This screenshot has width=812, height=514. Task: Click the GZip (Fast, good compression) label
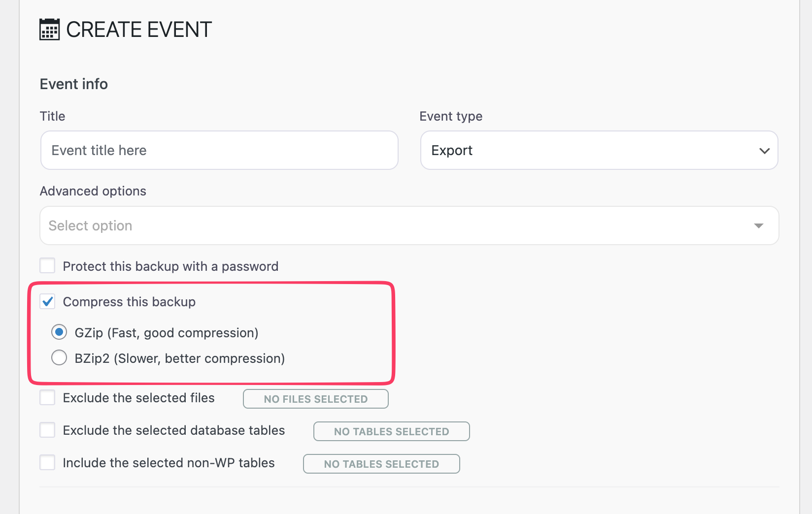point(167,333)
